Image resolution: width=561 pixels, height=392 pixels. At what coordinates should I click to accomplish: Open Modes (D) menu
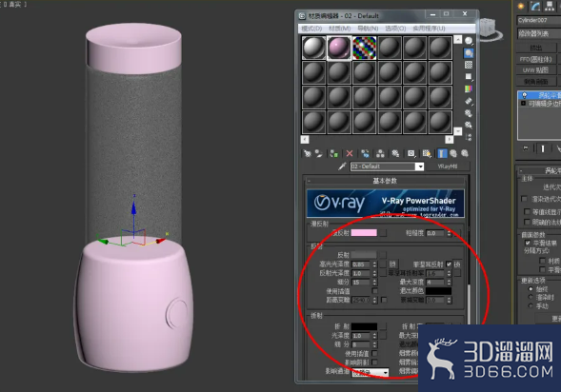click(311, 29)
